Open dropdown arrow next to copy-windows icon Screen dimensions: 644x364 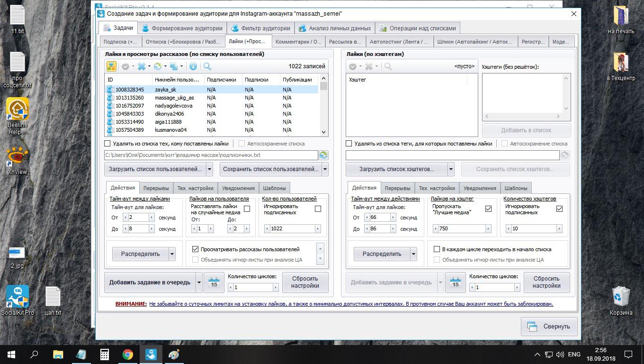click(181, 66)
